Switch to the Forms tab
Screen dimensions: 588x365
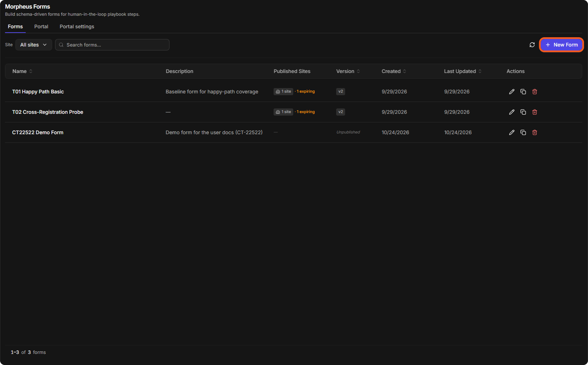pyautogui.click(x=15, y=26)
